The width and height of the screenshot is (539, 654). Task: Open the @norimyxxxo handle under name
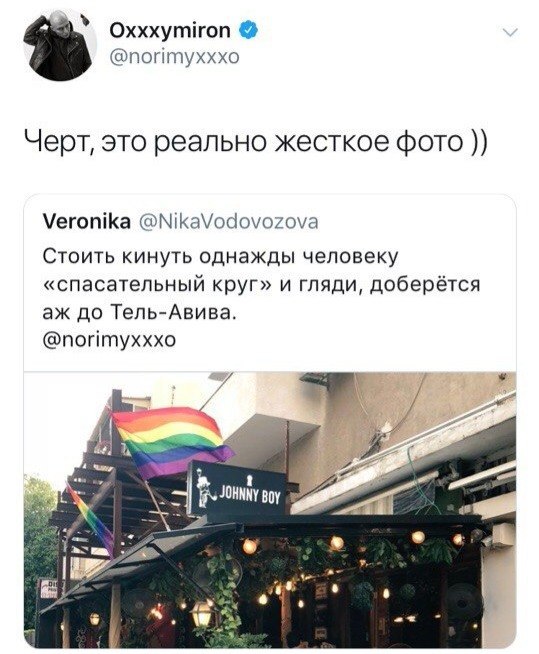[x=174, y=56]
